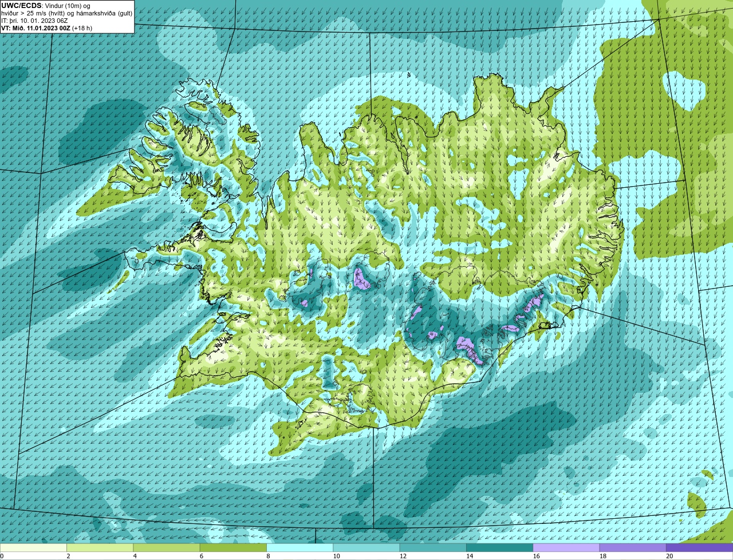The height and width of the screenshot is (560, 733).
Task: Click the "Vindur (10m) og" text
Action: pos(67,6)
